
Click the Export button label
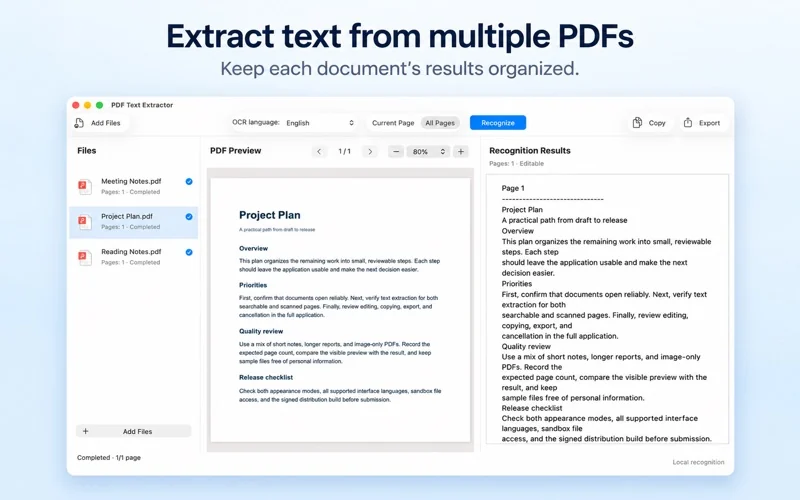pyautogui.click(x=709, y=123)
